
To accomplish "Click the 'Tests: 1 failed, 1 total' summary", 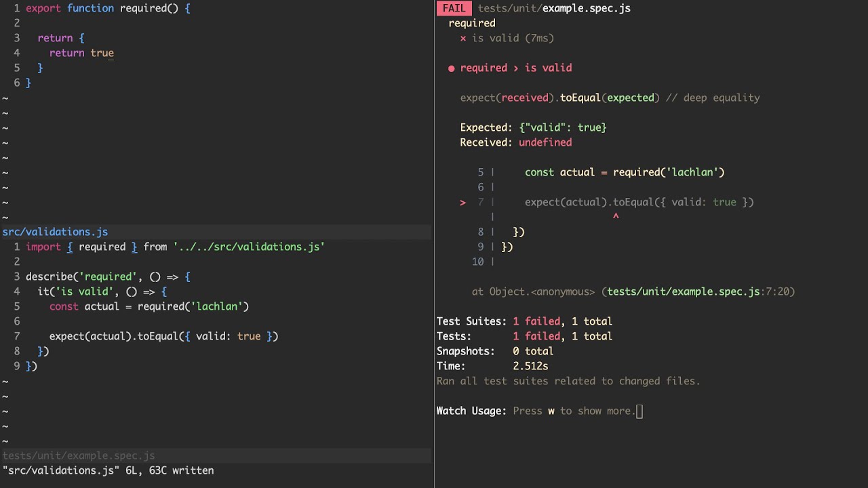I will (x=524, y=336).
